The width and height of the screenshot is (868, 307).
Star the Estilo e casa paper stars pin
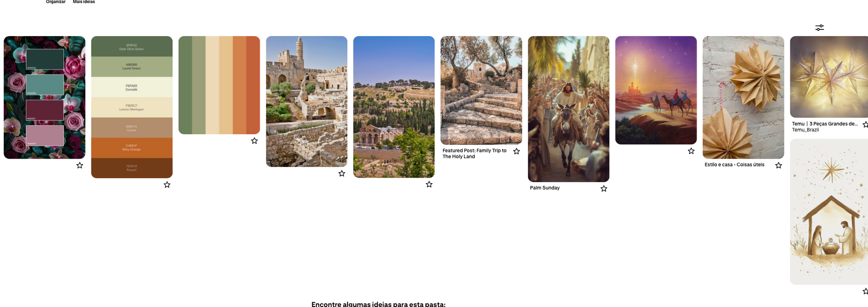click(778, 165)
